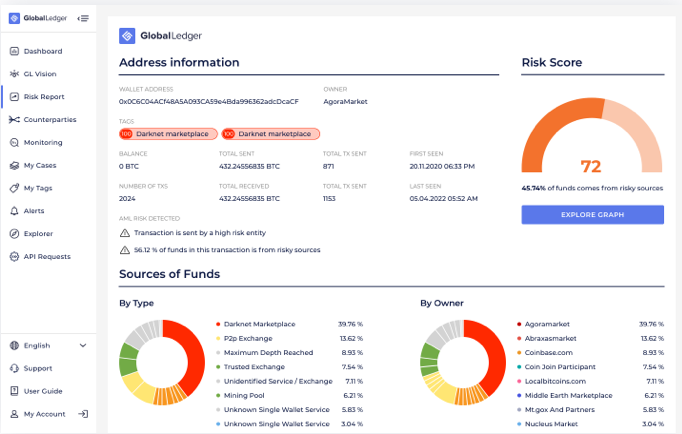The width and height of the screenshot is (682, 434).
Task: Click the GlobalLedger logo in the report header
Action: pyautogui.click(x=160, y=36)
